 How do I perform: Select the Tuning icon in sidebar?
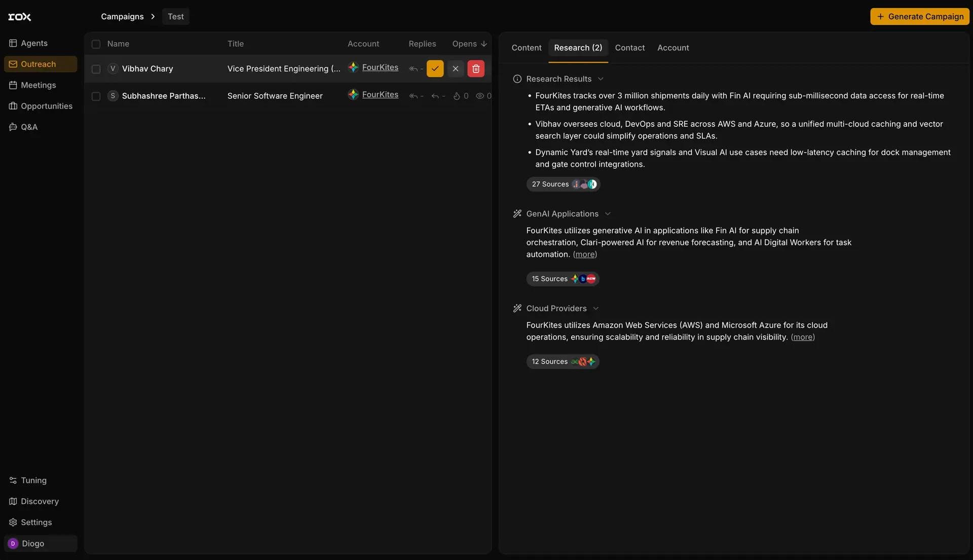click(13, 480)
